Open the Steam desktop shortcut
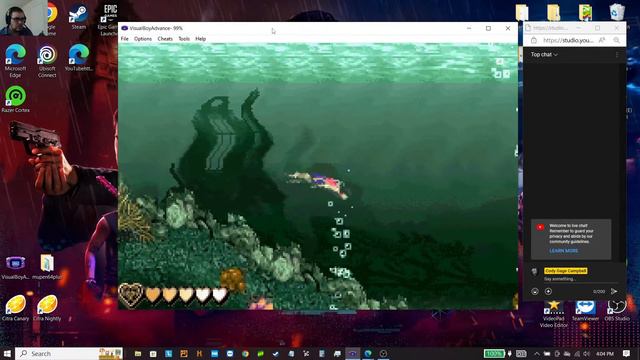The width and height of the screenshot is (640, 360). coord(78,17)
